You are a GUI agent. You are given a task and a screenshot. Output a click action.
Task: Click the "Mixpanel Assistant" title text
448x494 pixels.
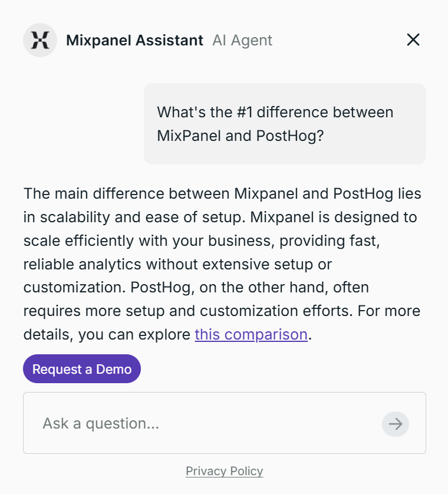click(x=134, y=40)
